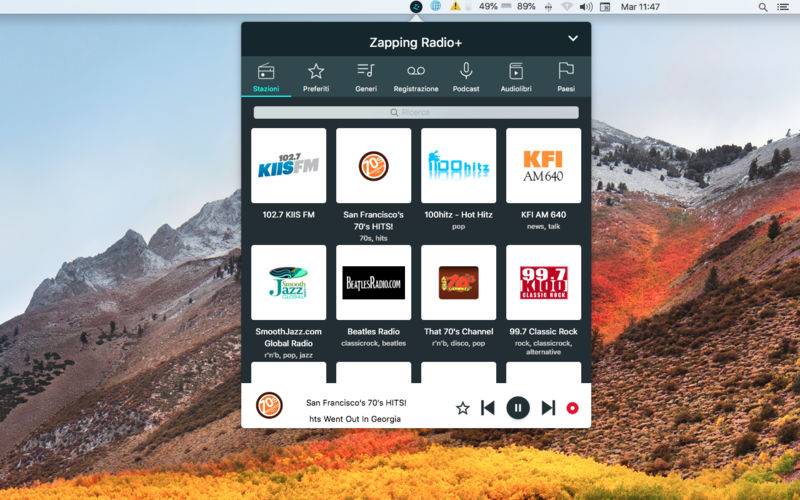The image size is (800, 500).
Task: Collapse the Zapping Radio+ panel chevron
Action: 573,38
